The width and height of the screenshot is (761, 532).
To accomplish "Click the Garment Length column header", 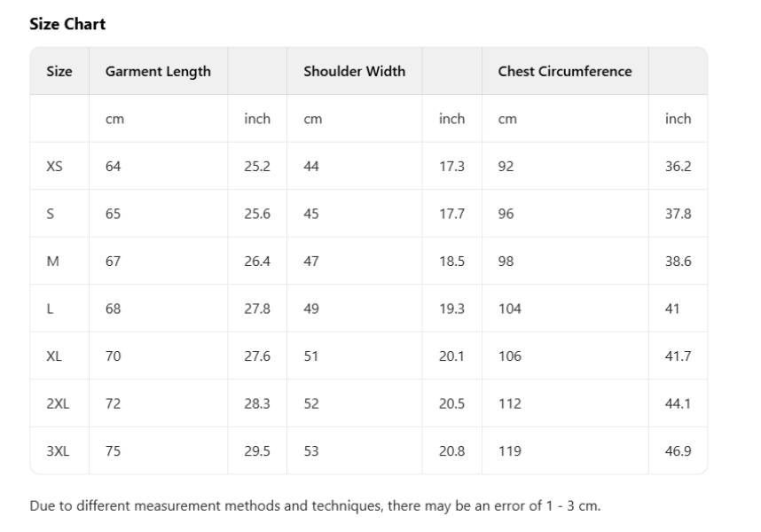I will pyautogui.click(x=158, y=71).
